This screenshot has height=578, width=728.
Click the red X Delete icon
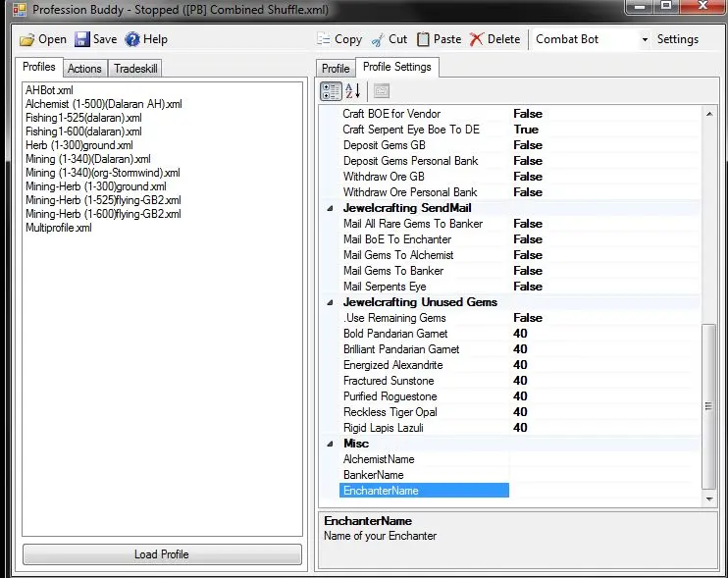pyautogui.click(x=476, y=39)
